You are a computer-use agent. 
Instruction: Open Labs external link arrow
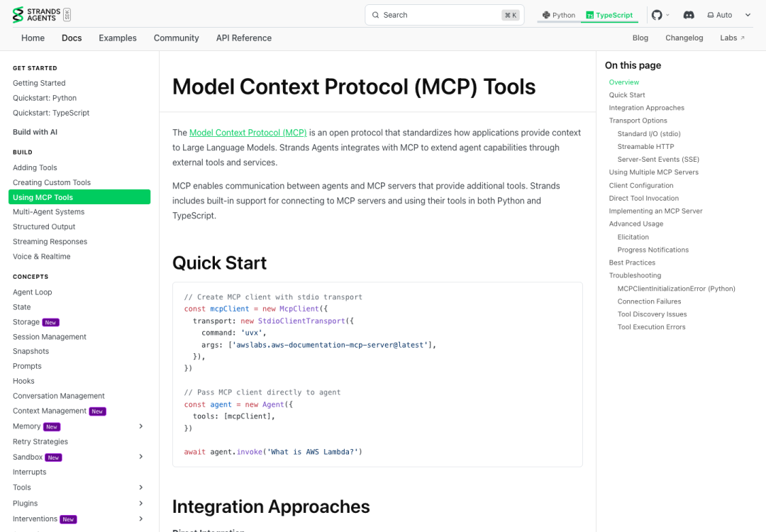click(743, 38)
